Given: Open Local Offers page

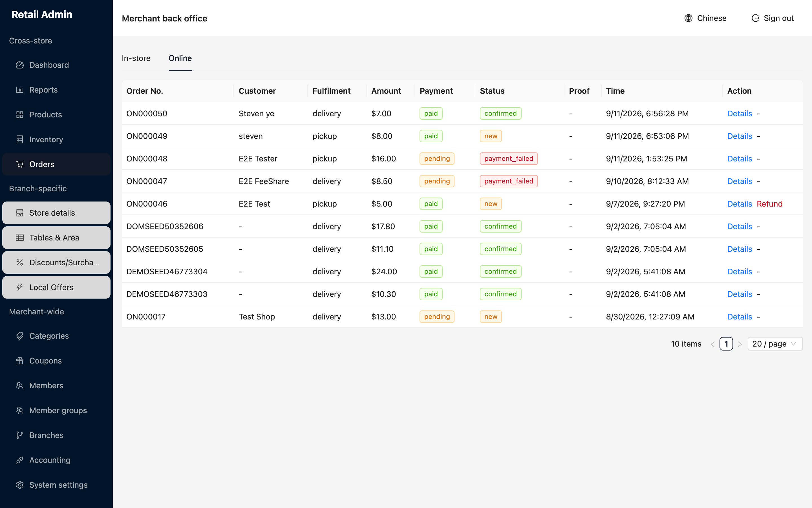Looking at the screenshot, I should coord(56,287).
